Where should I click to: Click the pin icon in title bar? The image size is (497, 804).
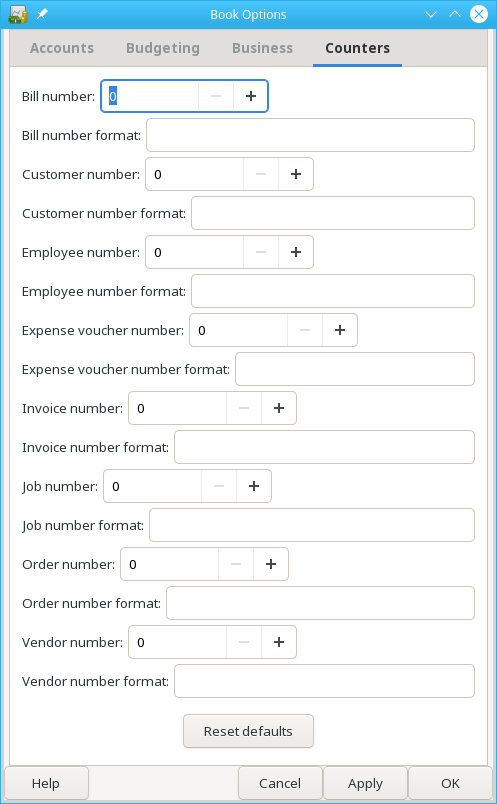point(42,14)
